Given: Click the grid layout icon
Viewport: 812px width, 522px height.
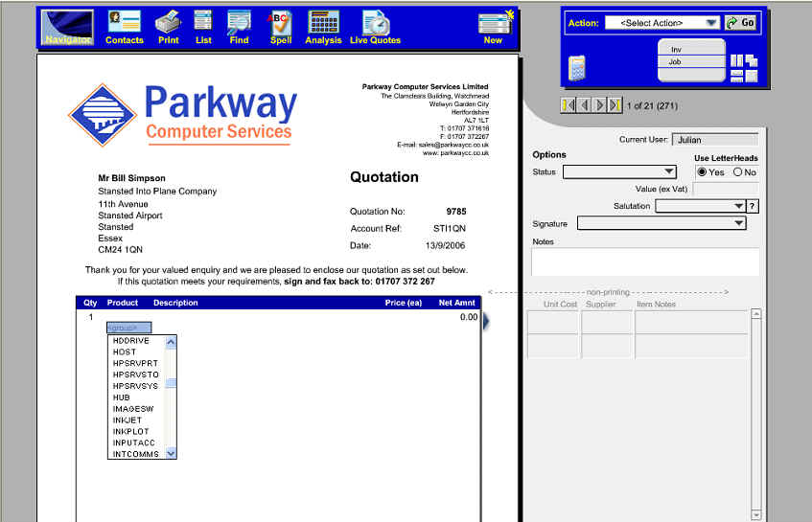Looking at the screenshot, I should coord(752,76).
